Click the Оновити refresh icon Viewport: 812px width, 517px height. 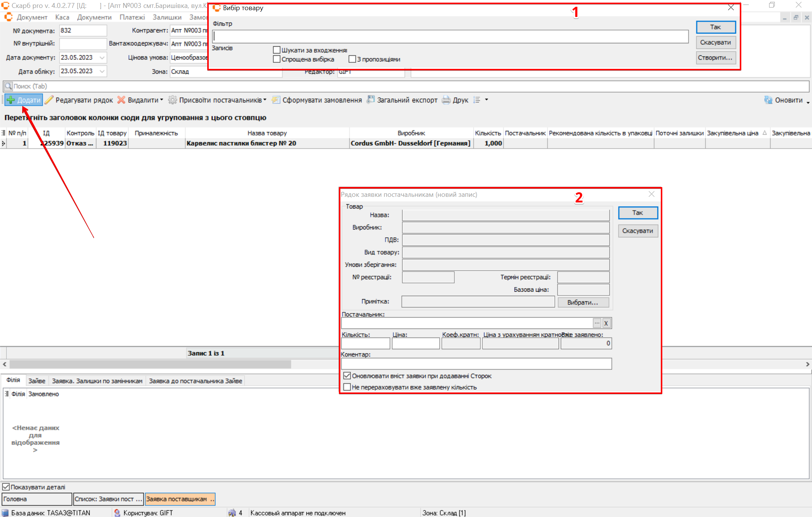[x=768, y=100]
